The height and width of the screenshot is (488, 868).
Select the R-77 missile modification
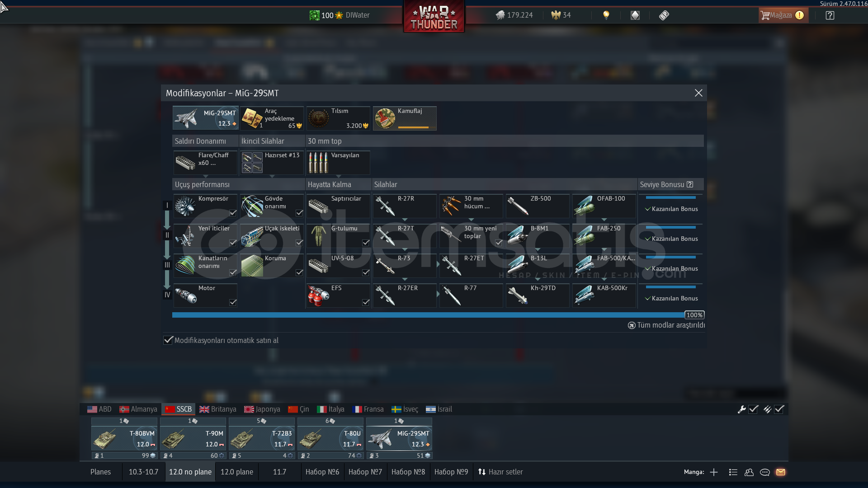[x=471, y=296]
